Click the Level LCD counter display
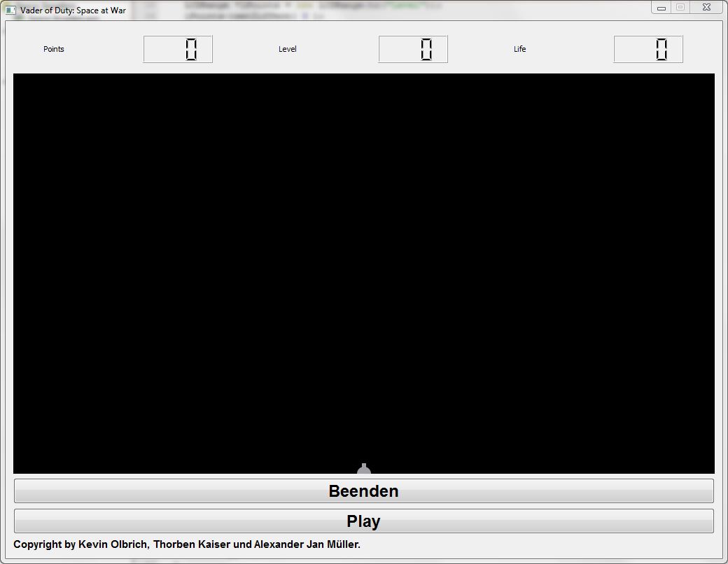 coord(413,49)
